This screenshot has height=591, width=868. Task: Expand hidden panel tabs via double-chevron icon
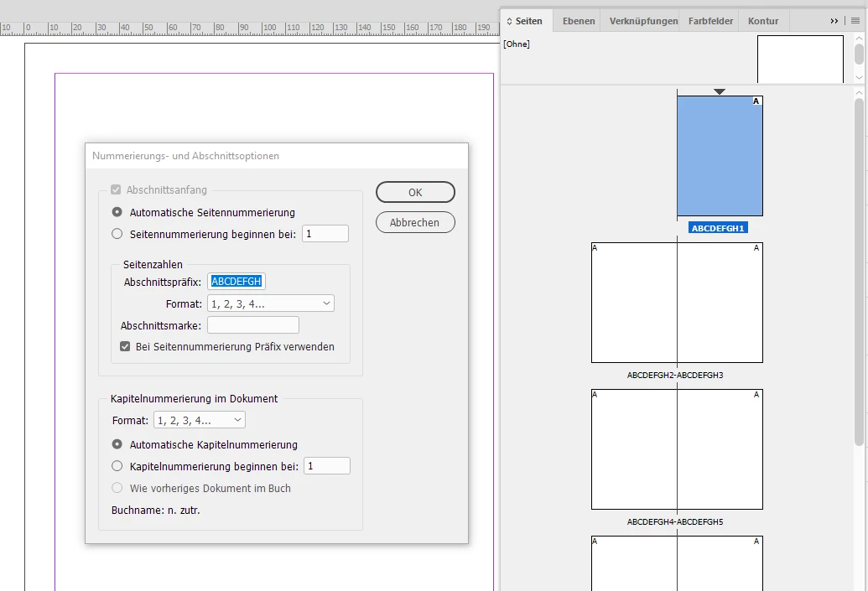click(834, 21)
